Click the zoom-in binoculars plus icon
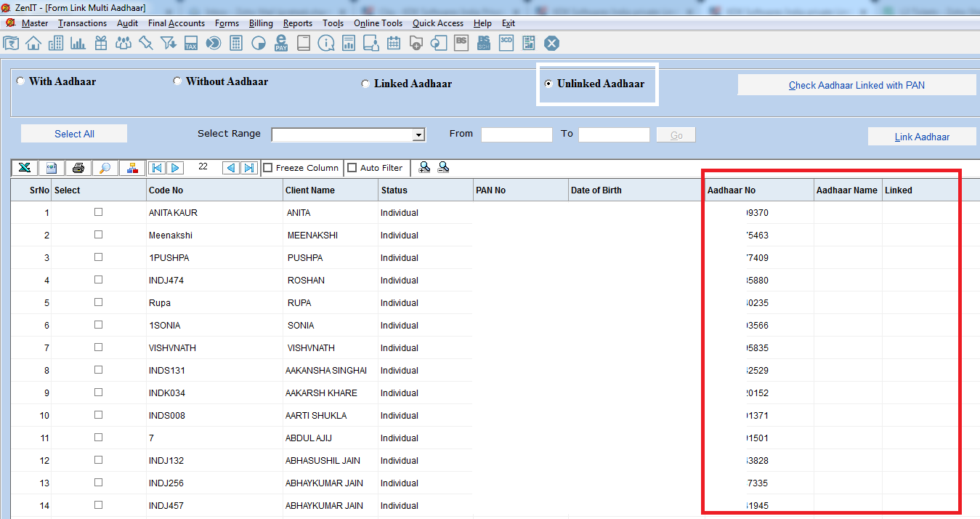Viewport: 980px width, 519px height. tap(425, 167)
